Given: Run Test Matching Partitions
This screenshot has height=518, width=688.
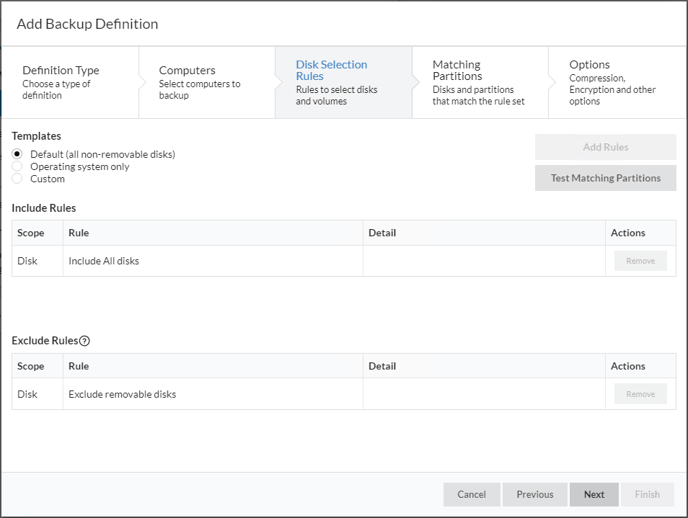Looking at the screenshot, I should [x=605, y=178].
